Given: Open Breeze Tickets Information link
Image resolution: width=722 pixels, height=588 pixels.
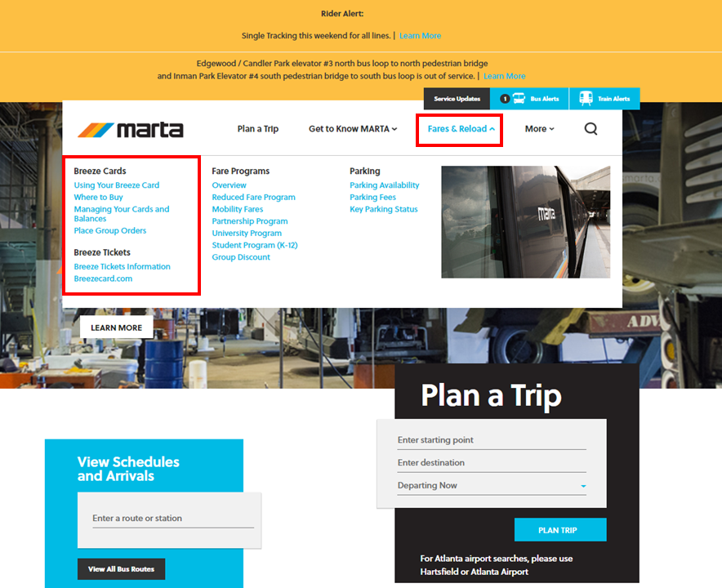Looking at the screenshot, I should click(x=122, y=266).
